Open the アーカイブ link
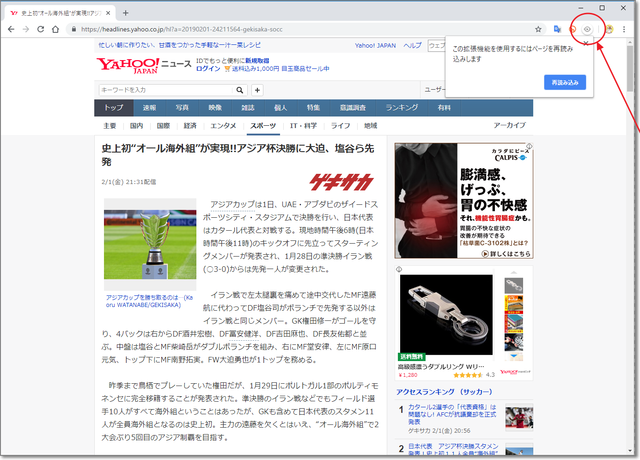The height and width of the screenshot is (460, 640). click(509, 126)
